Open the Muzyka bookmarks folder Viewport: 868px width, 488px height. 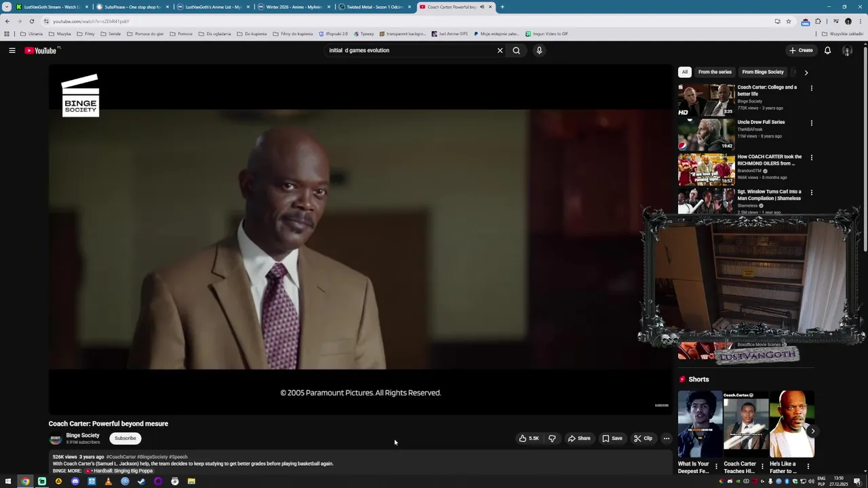60,34
